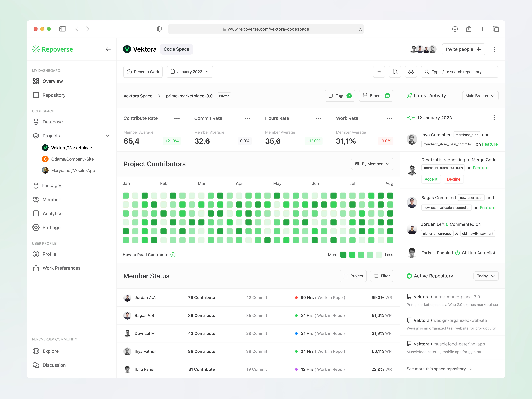This screenshot has height=399, width=532.
Task: Open the Vektora header kebab menu
Action: (495, 49)
